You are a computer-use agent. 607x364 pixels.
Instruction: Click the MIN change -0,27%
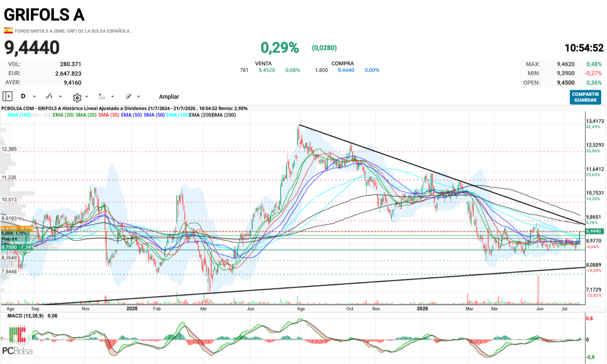[593, 73]
